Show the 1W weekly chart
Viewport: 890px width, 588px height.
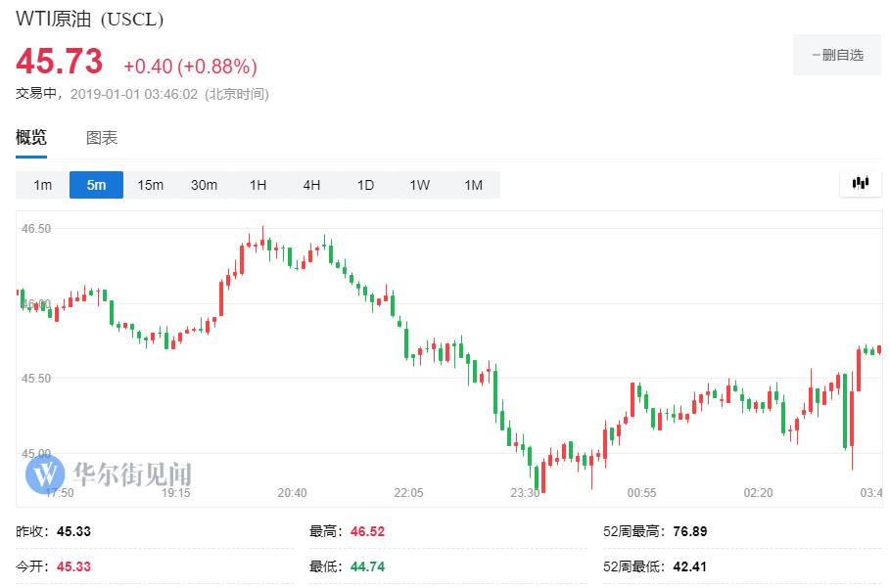pyautogui.click(x=419, y=185)
